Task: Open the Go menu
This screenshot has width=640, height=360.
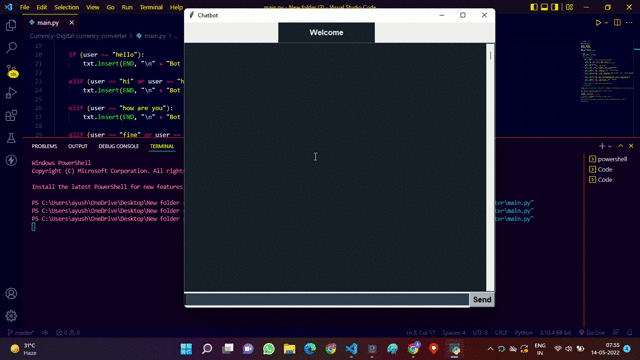Action: 110,7
